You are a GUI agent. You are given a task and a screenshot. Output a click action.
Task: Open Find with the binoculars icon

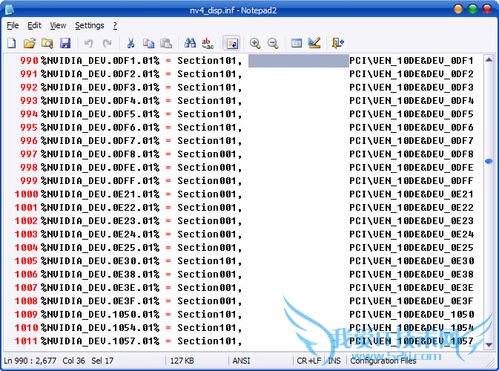(190, 43)
